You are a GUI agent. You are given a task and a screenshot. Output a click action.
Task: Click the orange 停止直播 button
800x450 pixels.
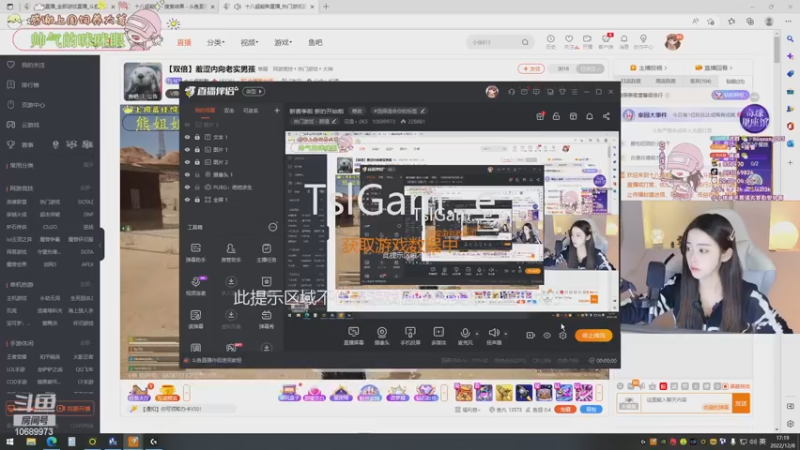pos(593,335)
